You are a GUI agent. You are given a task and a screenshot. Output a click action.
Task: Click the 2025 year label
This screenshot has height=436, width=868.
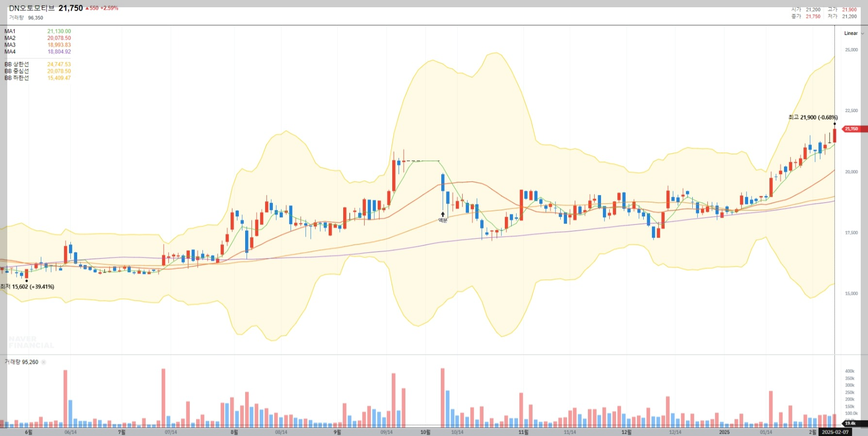click(x=724, y=433)
